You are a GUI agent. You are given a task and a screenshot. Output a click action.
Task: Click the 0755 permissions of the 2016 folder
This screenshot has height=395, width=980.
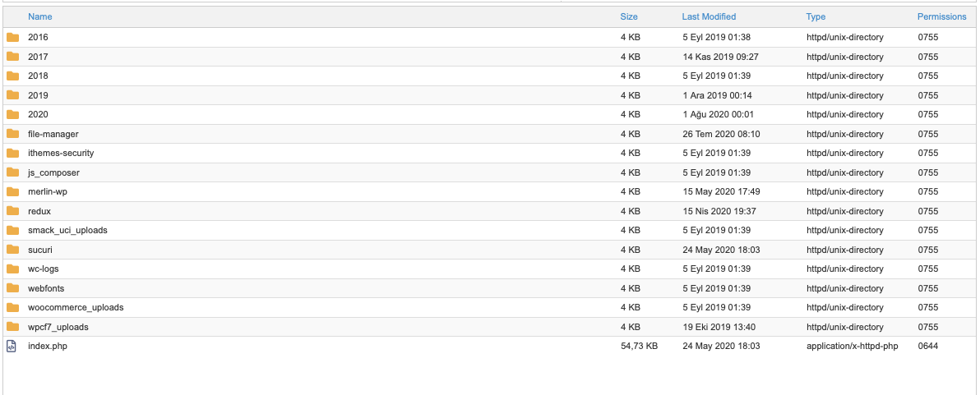[928, 38]
